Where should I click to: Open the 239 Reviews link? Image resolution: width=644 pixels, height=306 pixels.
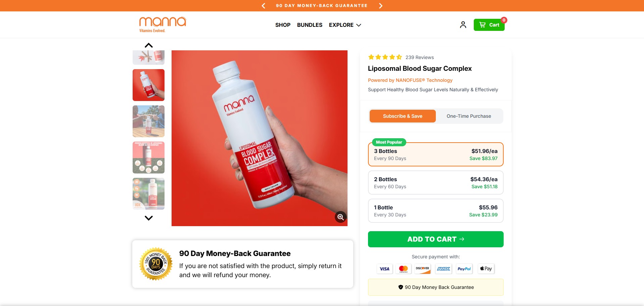coord(419,57)
